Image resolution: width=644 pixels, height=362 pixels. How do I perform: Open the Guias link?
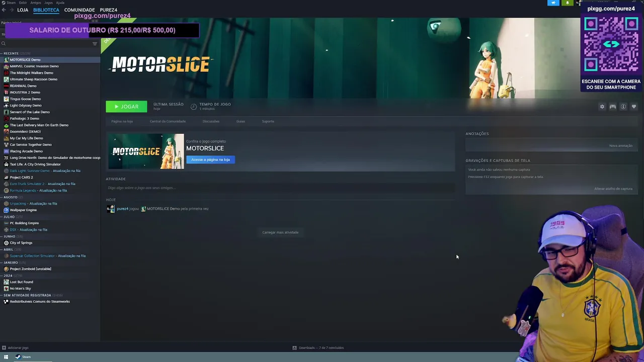pos(240,121)
